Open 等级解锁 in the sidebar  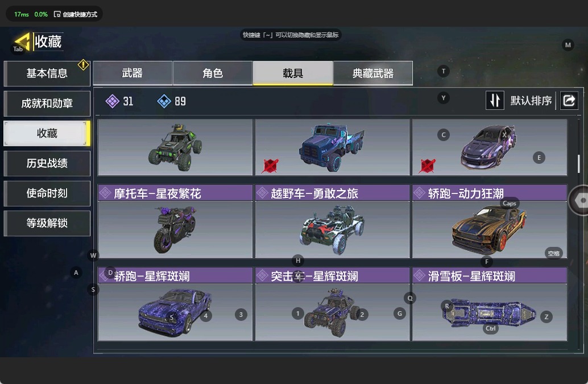[x=47, y=223]
